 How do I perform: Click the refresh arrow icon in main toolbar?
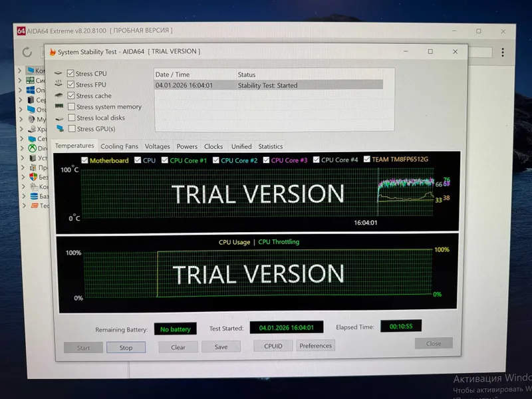(x=27, y=52)
